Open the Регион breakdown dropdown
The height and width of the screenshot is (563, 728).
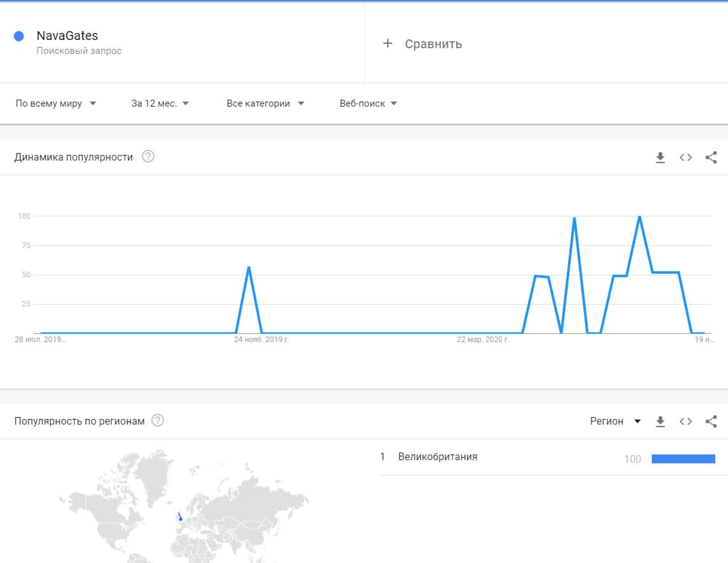(615, 421)
